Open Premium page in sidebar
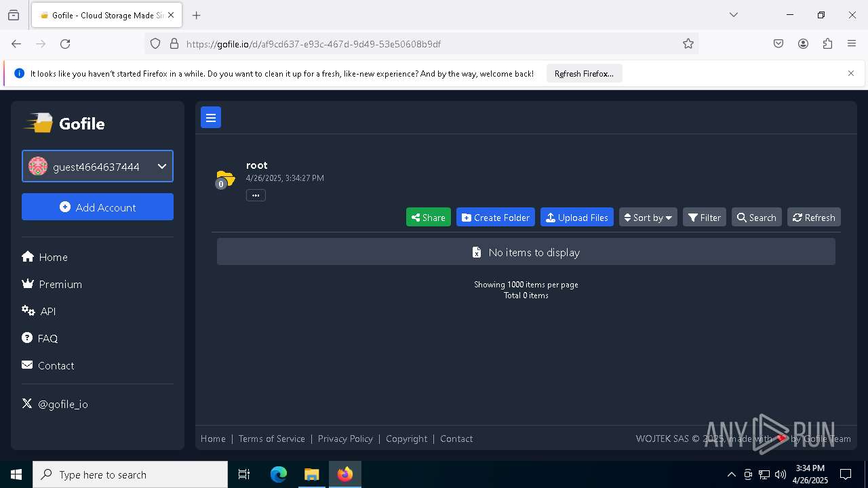 click(x=52, y=284)
